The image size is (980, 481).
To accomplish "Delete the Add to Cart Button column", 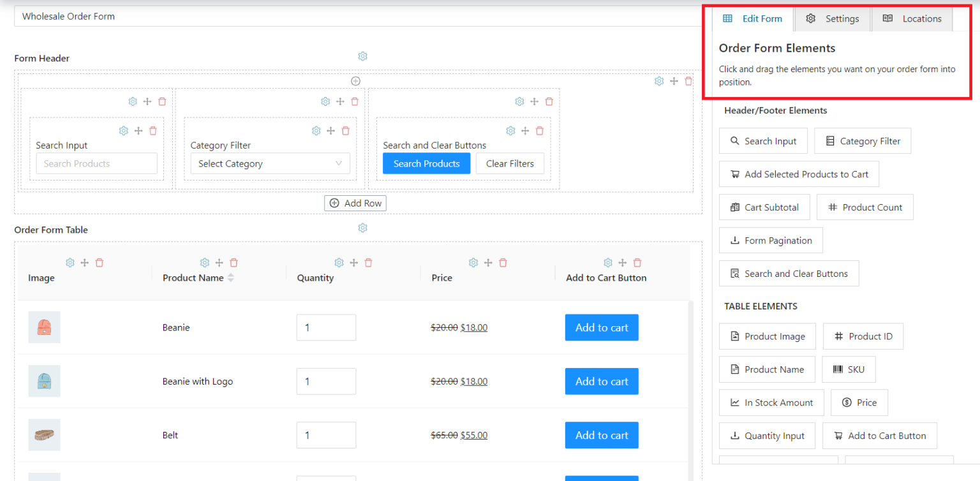I will (637, 262).
